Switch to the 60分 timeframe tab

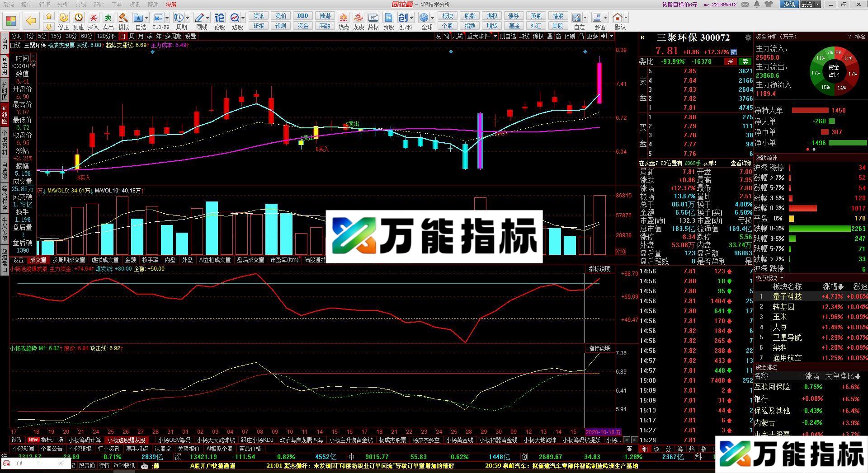pos(86,36)
